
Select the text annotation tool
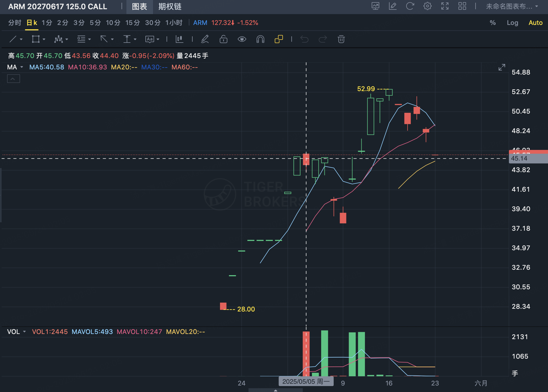[149, 39]
